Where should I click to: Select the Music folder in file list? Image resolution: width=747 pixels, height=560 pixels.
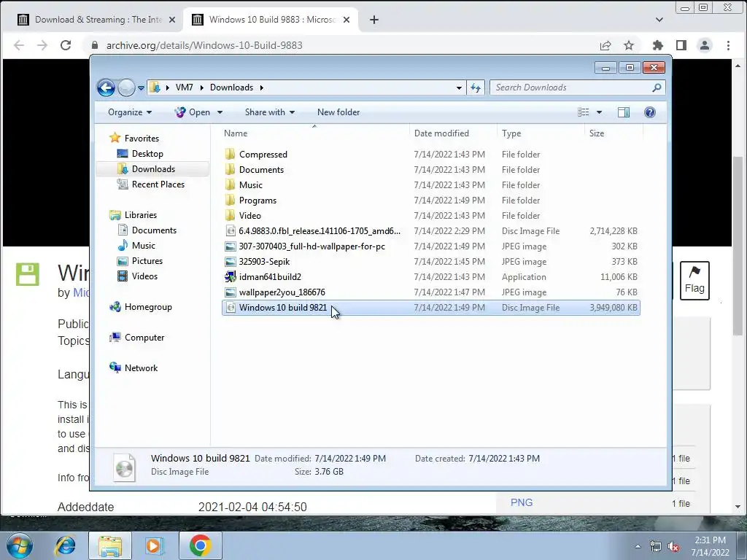tap(251, 184)
